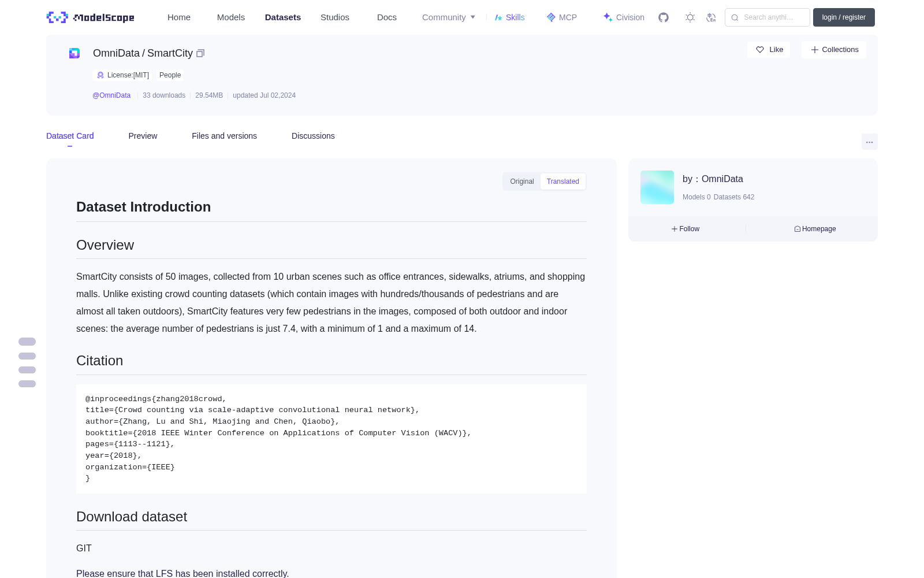Switch card to Original language

[x=522, y=181]
